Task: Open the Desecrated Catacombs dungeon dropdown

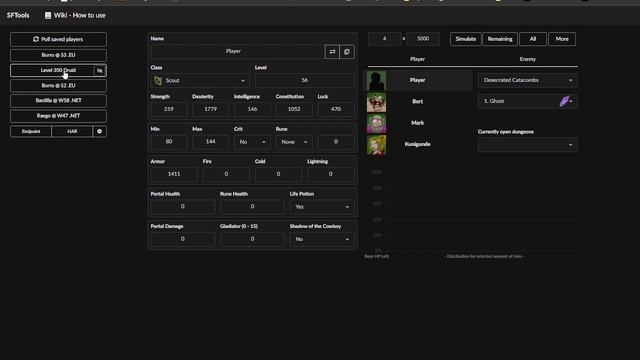Action: [x=527, y=80]
